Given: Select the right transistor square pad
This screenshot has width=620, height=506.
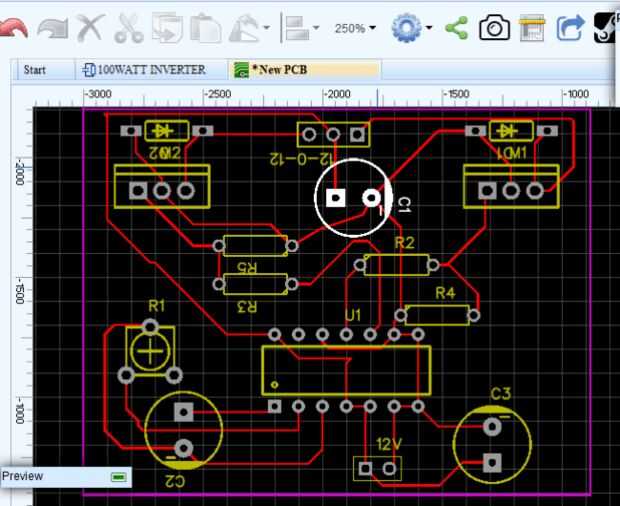Looking at the screenshot, I should [487, 191].
